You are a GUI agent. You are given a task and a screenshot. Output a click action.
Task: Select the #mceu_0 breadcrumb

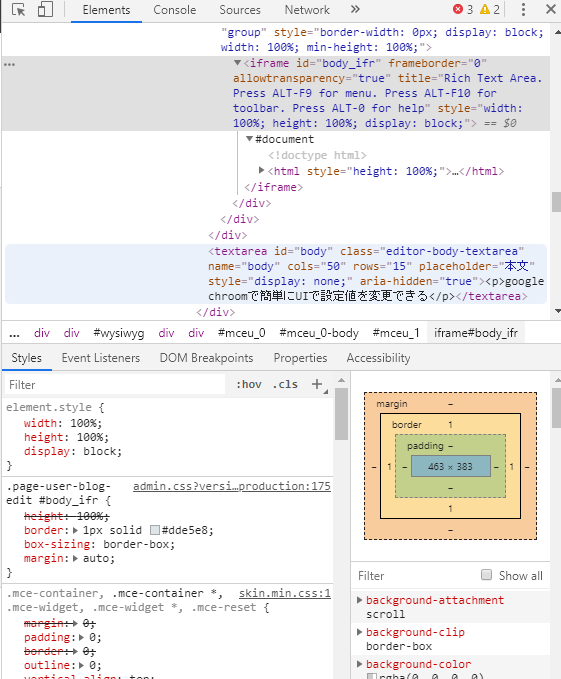(242, 333)
